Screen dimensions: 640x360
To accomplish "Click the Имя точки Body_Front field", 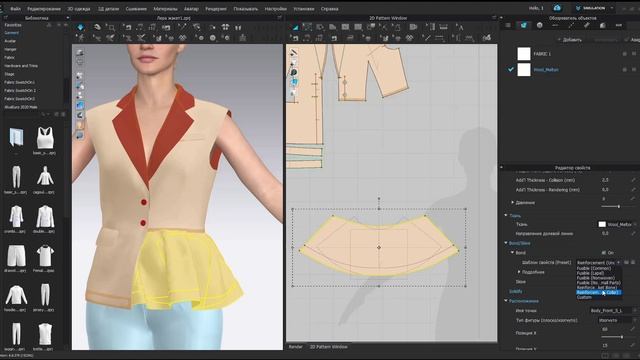I will click(612, 311).
